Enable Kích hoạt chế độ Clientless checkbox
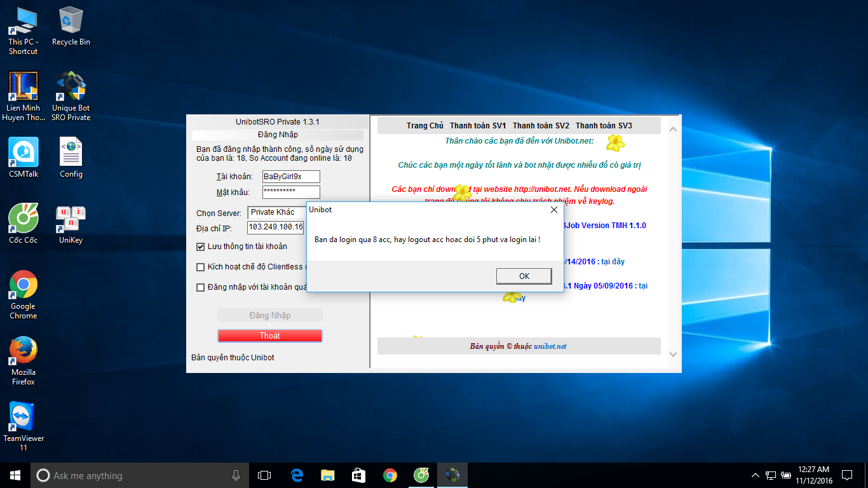This screenshot has height=488, width=868. coord(201,267)
